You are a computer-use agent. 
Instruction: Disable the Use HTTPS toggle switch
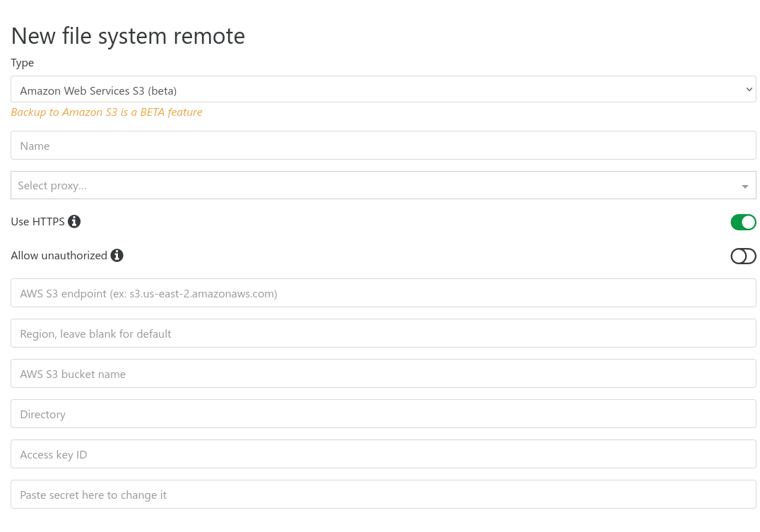(x=743, y=223)
